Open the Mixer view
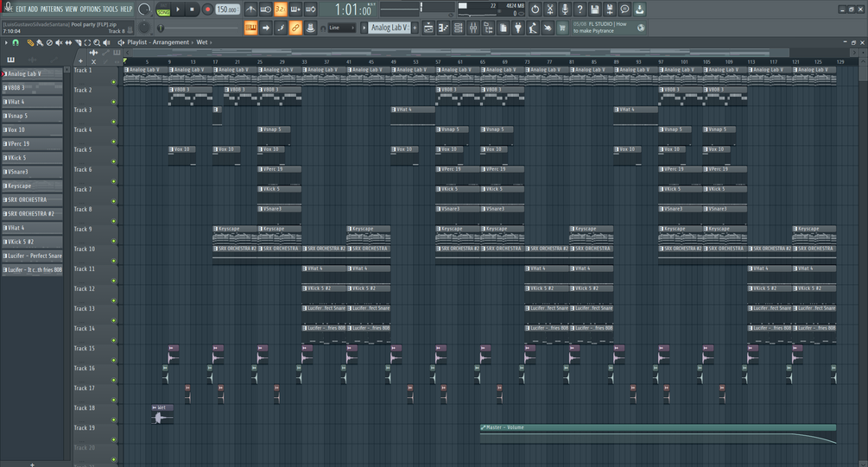Viewport: 868px width, 467px height. [473, 28]
